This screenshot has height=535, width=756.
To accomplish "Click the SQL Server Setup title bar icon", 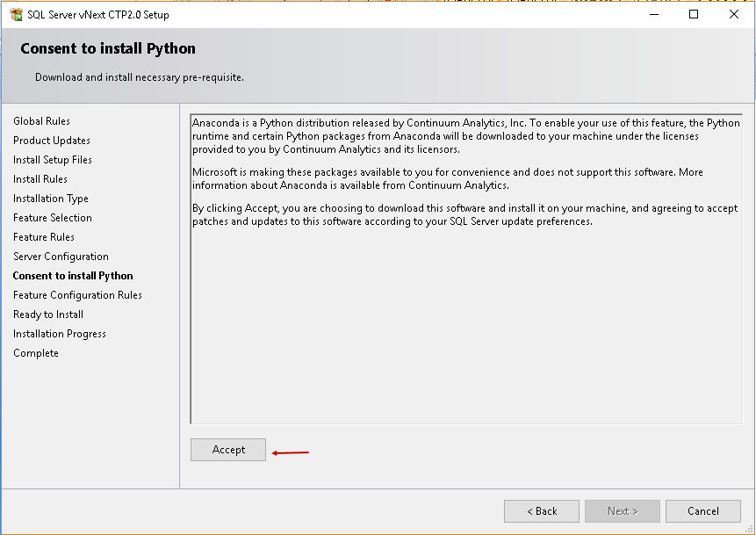I will click(x=15, y=14).
